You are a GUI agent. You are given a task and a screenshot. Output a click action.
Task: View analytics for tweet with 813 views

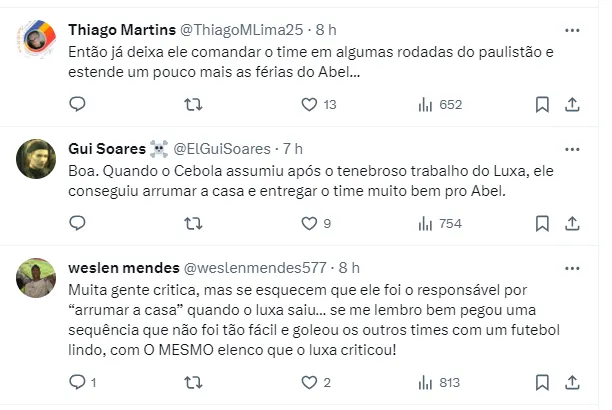pyautogui.click(x=425, y=381)
